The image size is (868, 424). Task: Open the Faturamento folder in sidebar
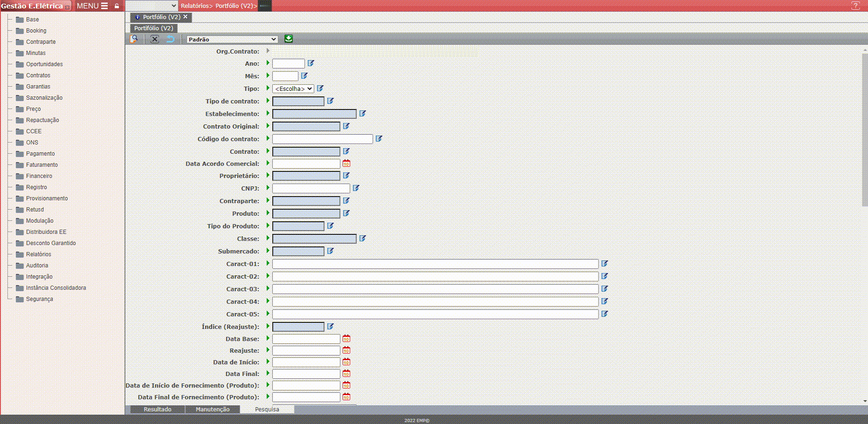pos(41,165)
